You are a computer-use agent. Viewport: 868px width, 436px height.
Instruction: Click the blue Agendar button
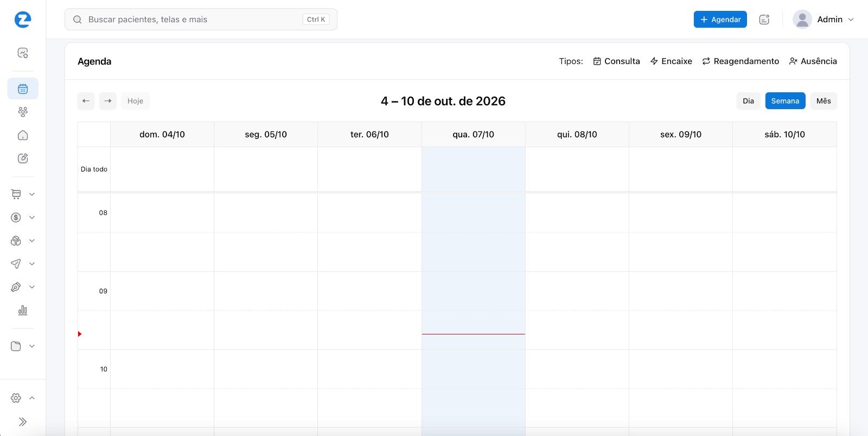tap(720, 20)
